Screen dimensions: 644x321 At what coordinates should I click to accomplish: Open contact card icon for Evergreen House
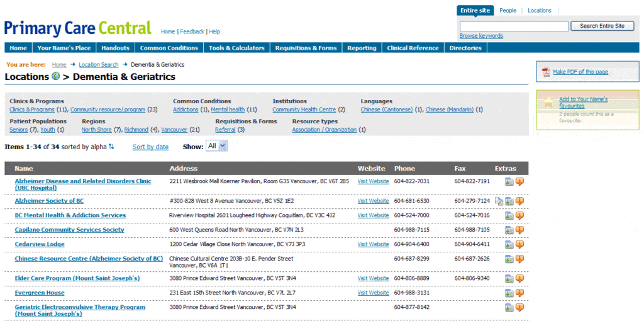(509, 293)
